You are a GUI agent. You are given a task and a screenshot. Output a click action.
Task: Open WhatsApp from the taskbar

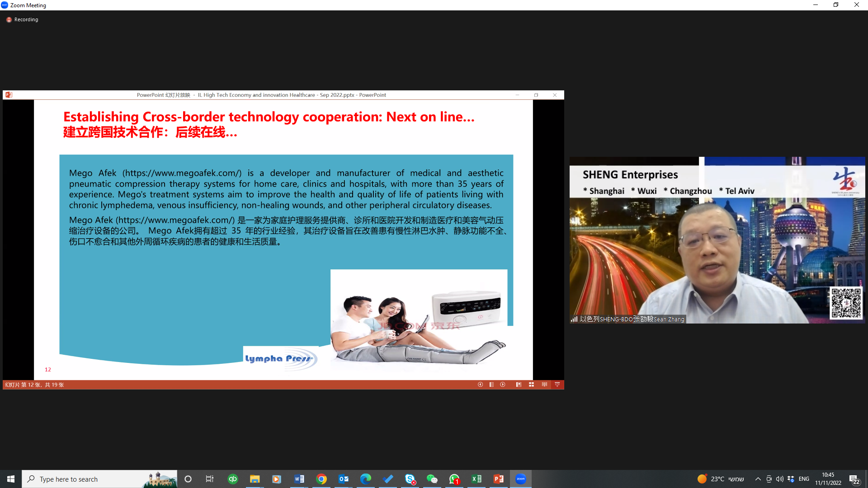[454, 479]
